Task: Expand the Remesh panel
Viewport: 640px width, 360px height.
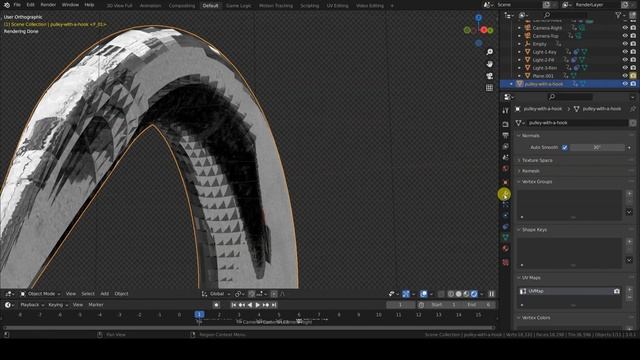Action: (531, 171)
